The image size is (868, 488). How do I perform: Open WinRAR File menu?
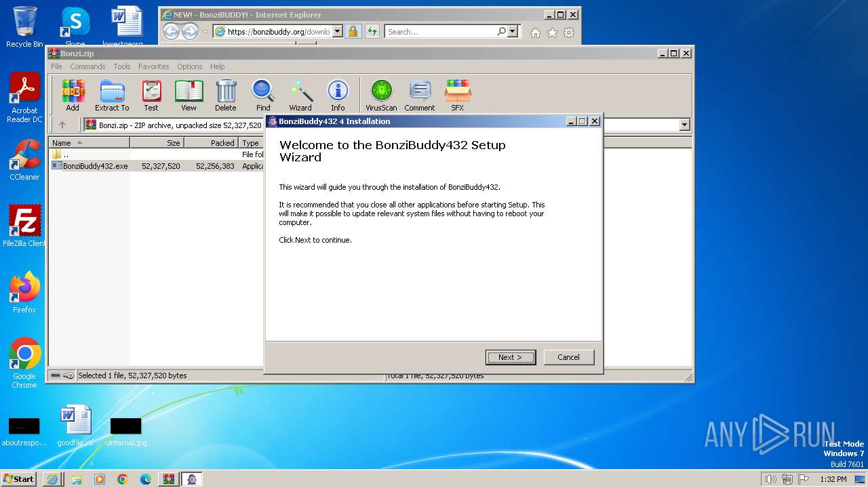(x=56, y=66)
